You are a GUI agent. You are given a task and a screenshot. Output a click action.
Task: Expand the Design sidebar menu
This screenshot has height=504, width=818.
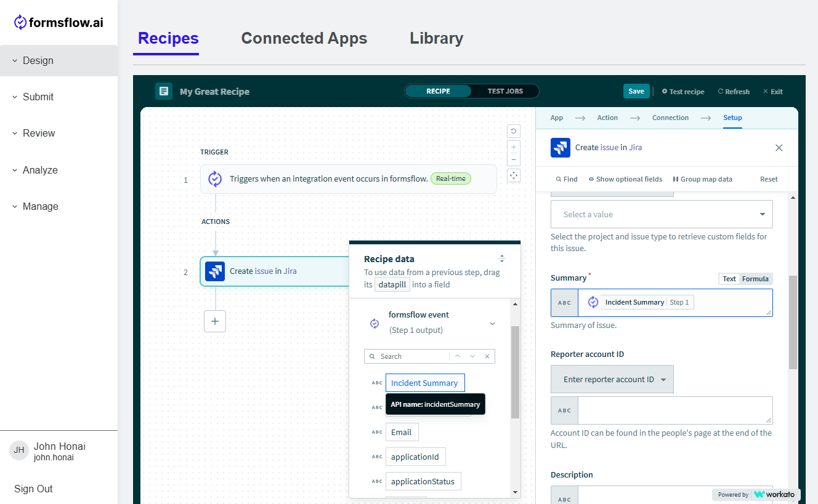tap(59, 60)
